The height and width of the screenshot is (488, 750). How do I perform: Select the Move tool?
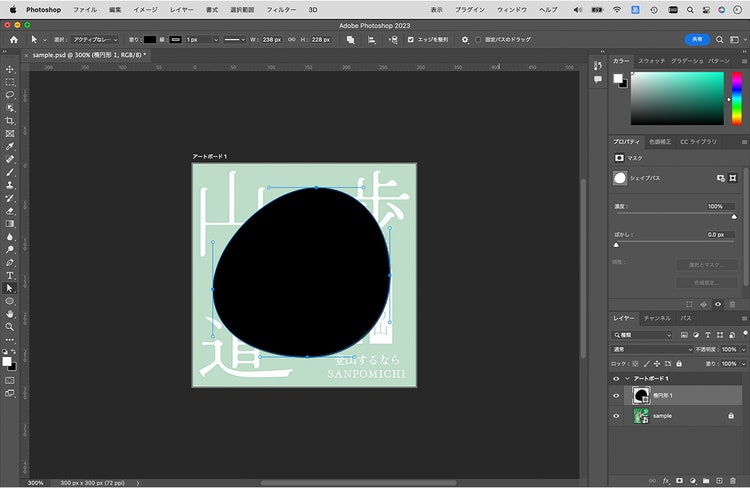coord(10,69)
